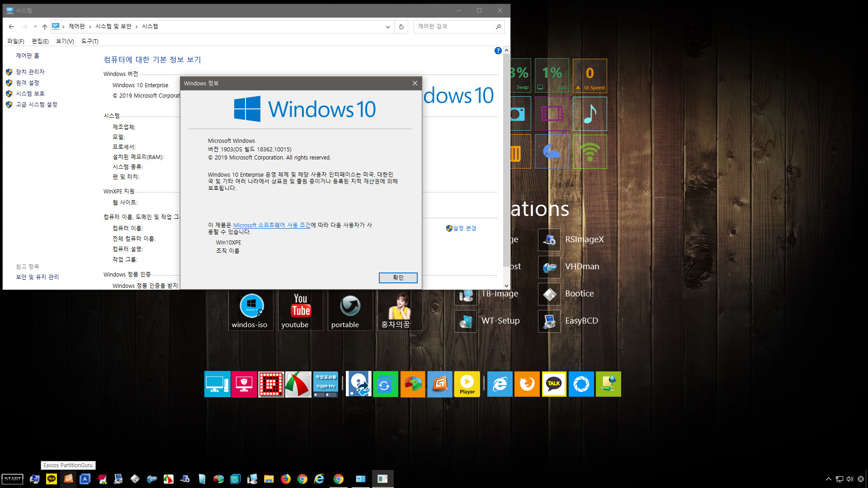Open the yellow Player dock icon
Screen dimensions: 868x488
(467, 384)
